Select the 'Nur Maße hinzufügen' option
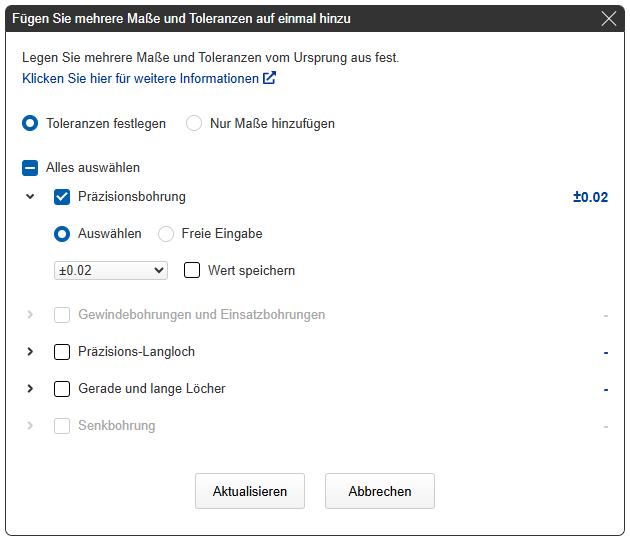 click(x=194, y=123)
